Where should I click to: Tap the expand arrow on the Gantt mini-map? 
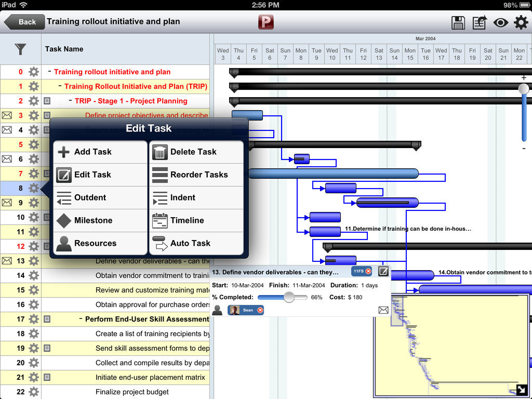(x=521, y=389)
